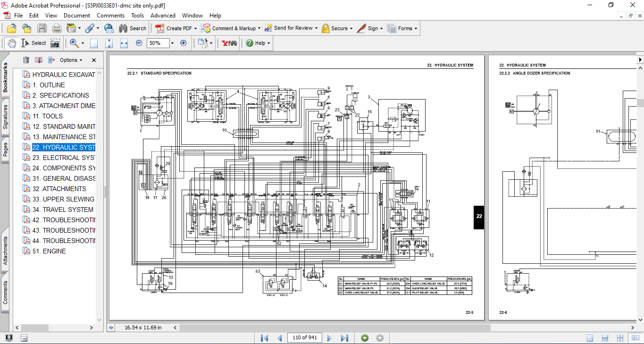Screen dimensions: 644x344
Task: Select the Hand tool
Action: coord(11,43)
